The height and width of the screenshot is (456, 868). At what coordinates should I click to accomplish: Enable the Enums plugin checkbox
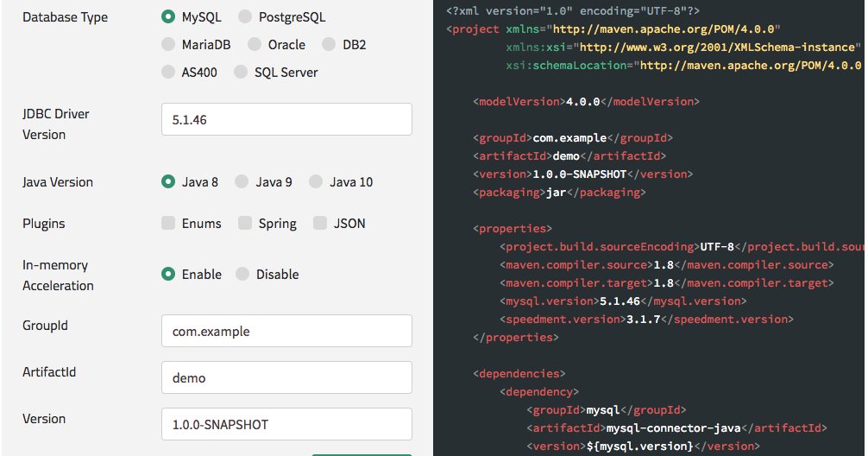tap(167, 223)
